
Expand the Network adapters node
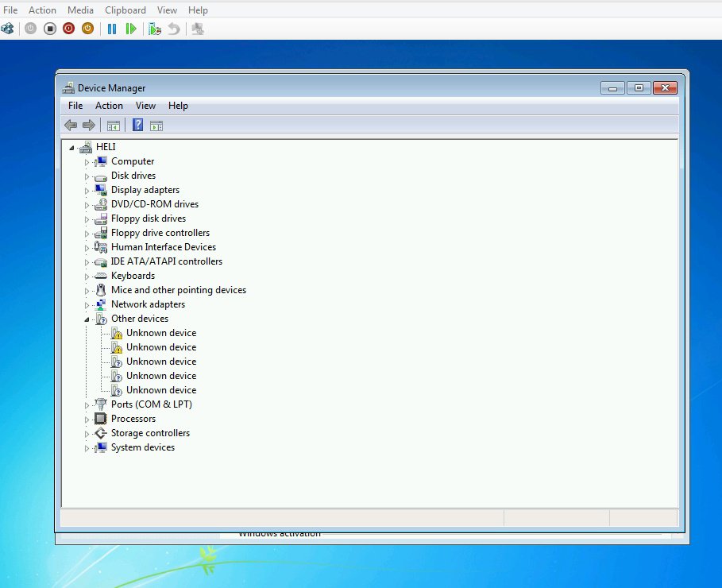(x=87, y=304)
